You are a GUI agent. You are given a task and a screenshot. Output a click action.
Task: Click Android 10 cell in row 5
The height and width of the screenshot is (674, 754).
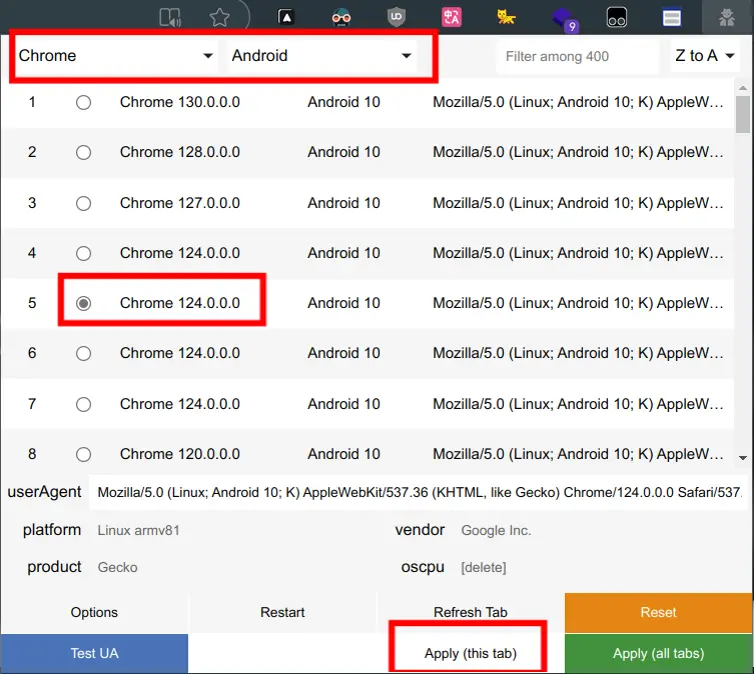(344, 303)
